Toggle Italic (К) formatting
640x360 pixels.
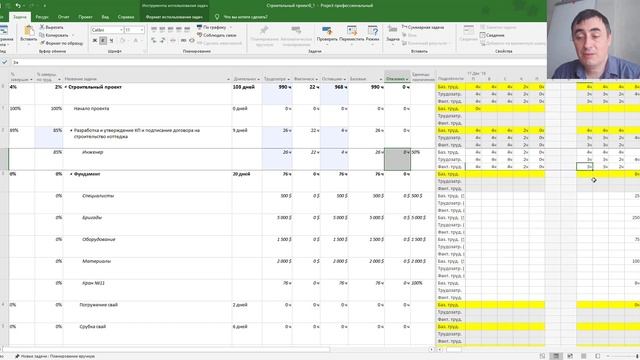tap(103, 40)
